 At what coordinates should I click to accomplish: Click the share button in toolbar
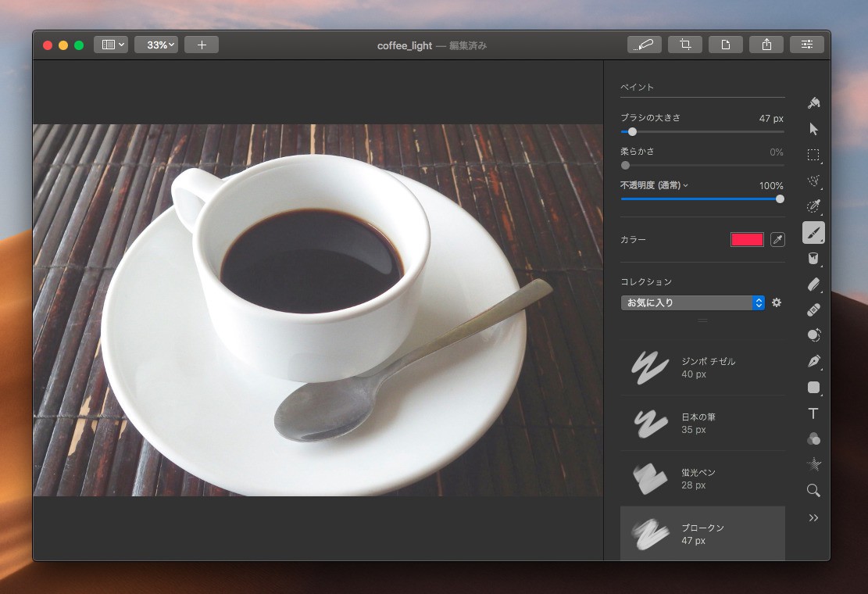coord(766,45)
